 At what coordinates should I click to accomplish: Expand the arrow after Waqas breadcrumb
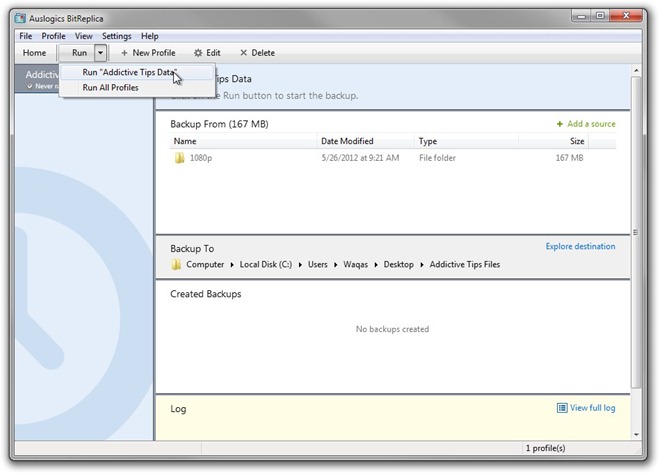click(x=376, y=265)
